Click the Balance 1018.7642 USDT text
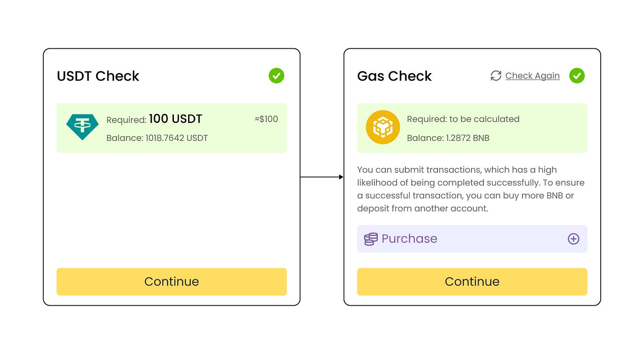644x354 pixels. pyautogui.click(x=157, y=138)
